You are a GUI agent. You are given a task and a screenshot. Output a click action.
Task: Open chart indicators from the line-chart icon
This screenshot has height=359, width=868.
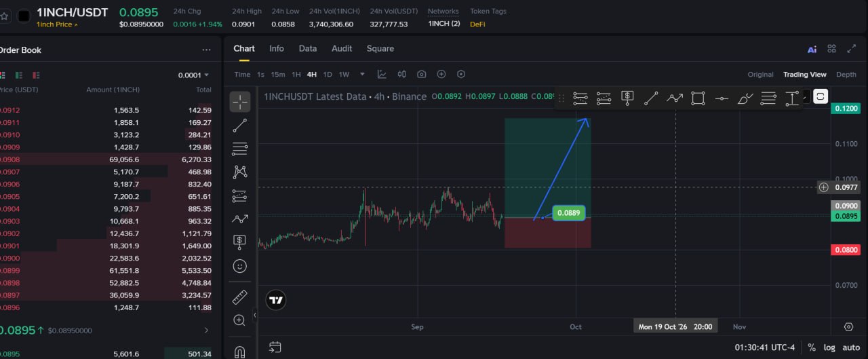coord(382,74)
